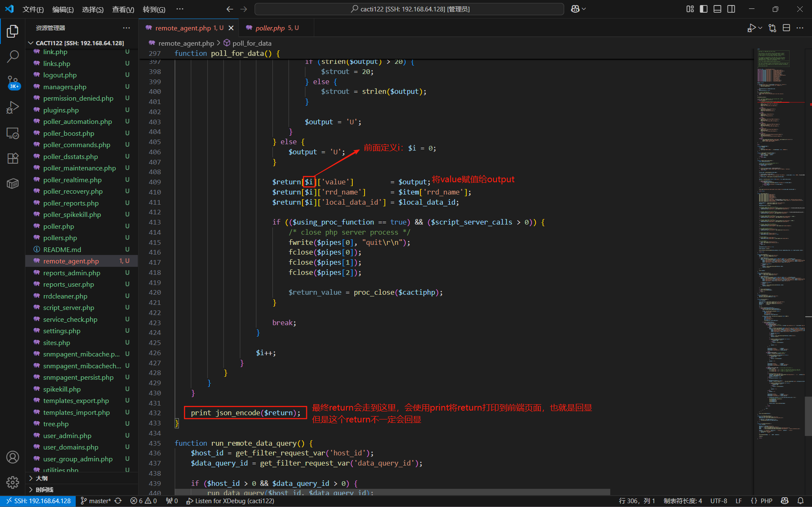Click Copilot status icon in status bar
The height and width of the screenshot is (507, 812).
[785, 501]
